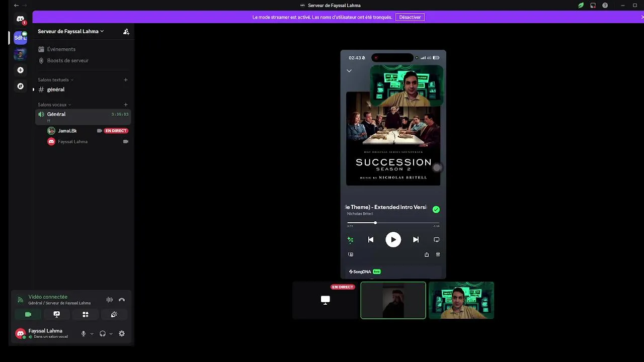Open the second server with avatar icon
The image size is (644, 362).
20,54
